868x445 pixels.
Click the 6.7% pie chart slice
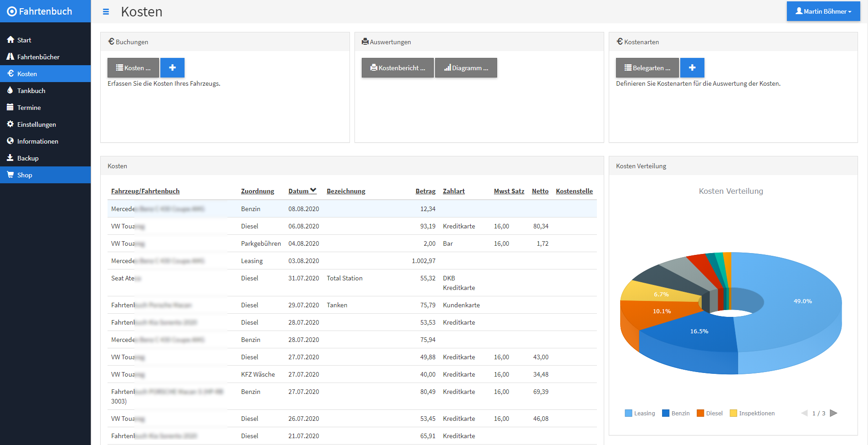click(661, 295)
